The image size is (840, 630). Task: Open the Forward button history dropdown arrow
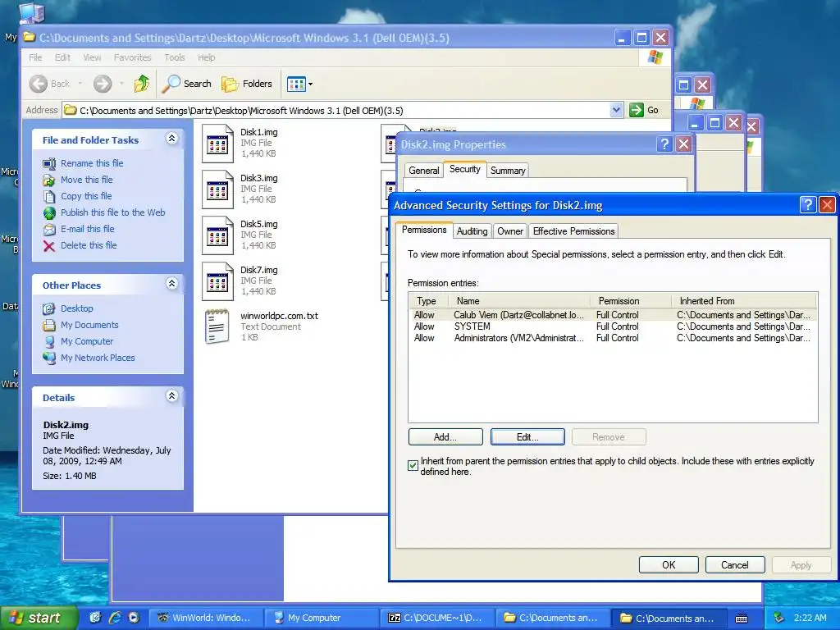click(x=121, y=84)
